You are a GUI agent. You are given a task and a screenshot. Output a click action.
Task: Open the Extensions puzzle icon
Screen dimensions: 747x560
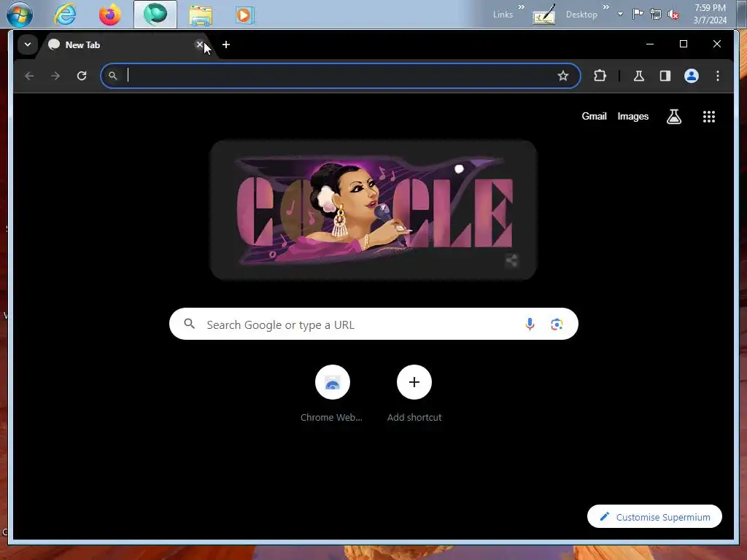click(x=600, y=76)
